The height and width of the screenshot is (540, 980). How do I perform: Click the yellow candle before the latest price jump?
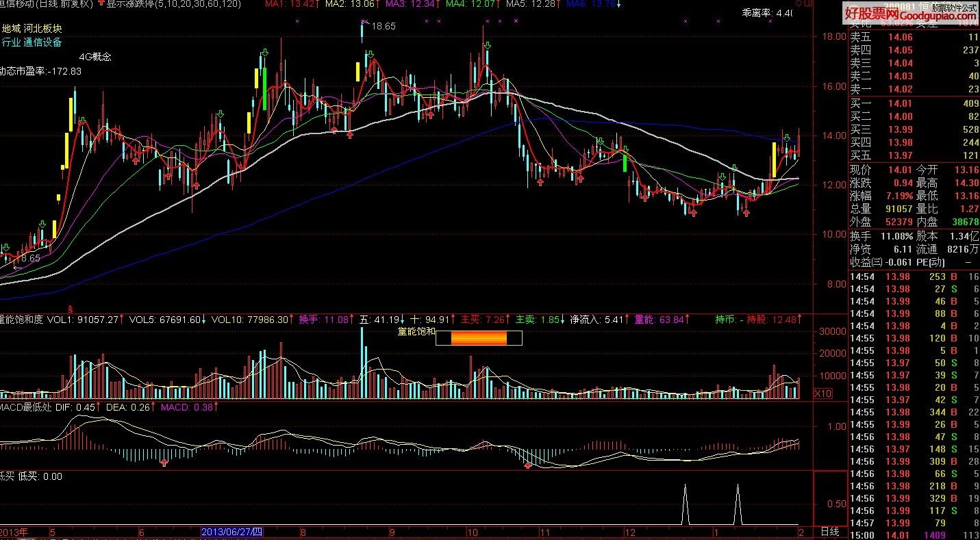tap(774, 160)
